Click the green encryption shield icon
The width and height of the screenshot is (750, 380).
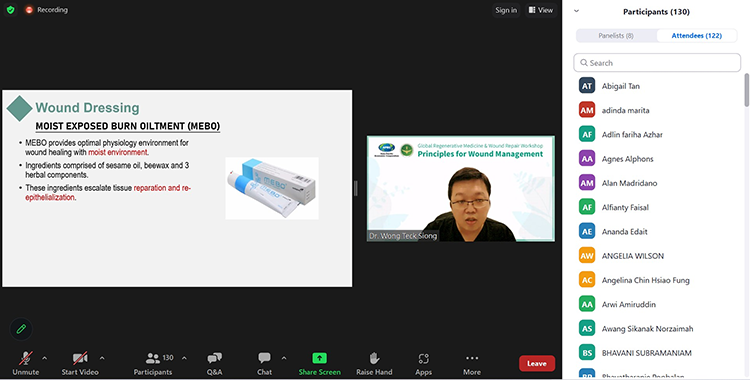(x=11, y=10)
